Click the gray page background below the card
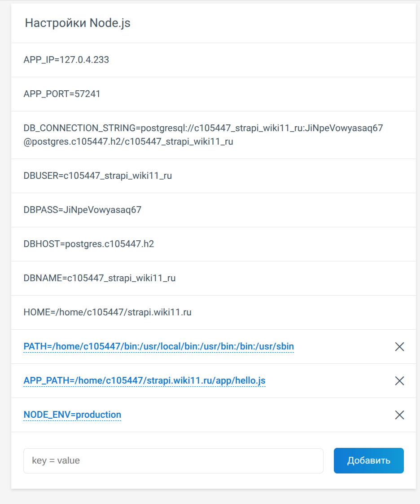Image resolution: width=420 pixels, height=504 pixels. [210, 497]
